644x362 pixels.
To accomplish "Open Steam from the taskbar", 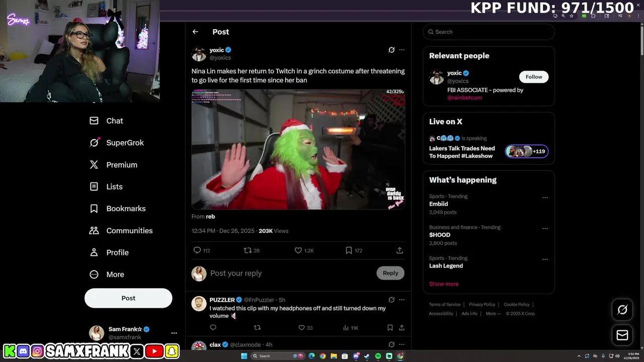I will [367, 356].
